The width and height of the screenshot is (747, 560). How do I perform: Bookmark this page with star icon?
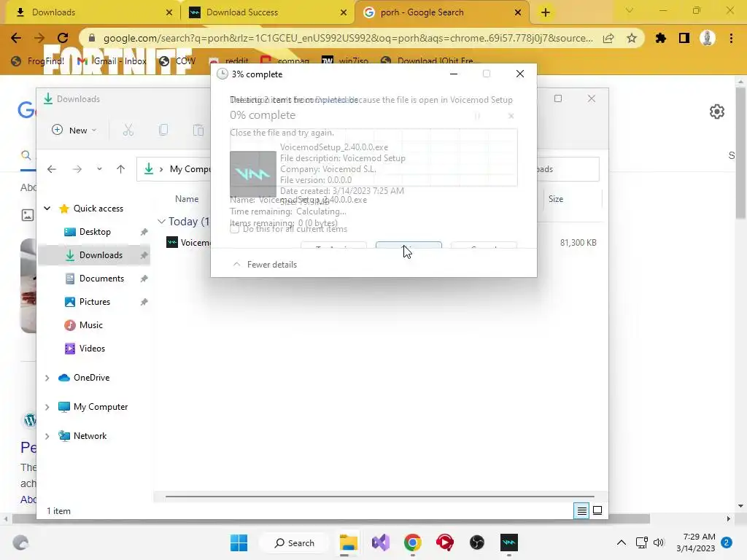(632, 38)
